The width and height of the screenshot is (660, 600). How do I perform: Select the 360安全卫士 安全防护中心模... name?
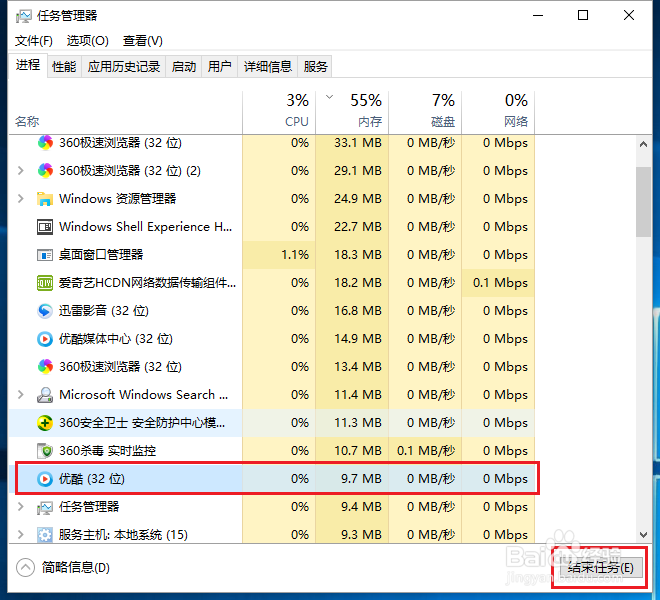point(142,423)
